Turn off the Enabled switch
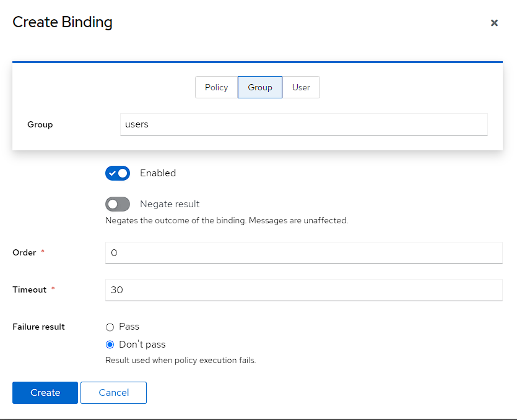 (118, 173)
